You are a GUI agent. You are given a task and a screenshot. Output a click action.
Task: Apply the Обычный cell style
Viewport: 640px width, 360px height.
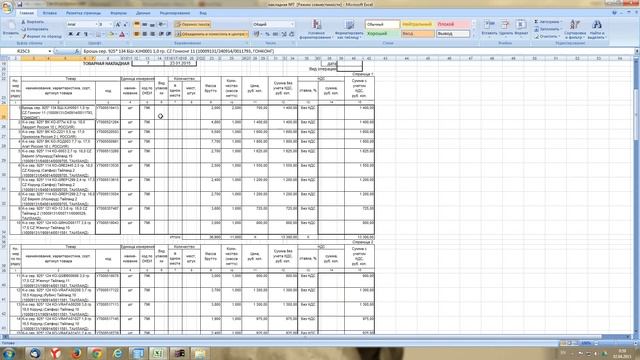(382, 24)
